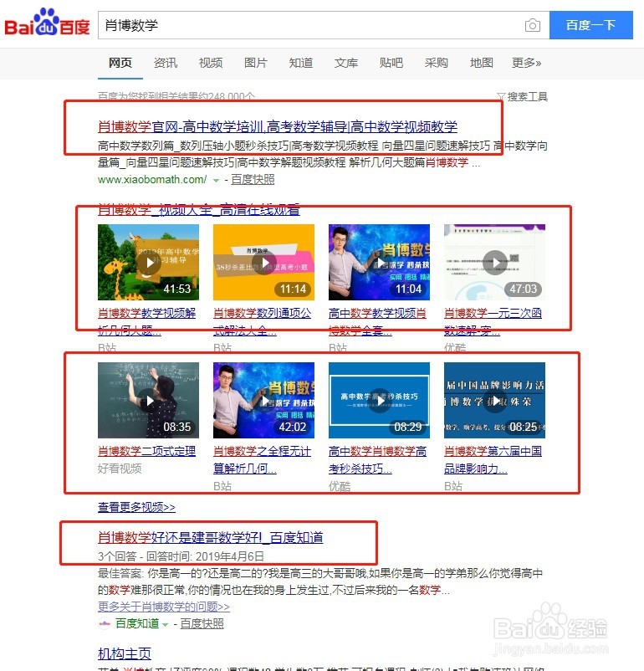Open 百度快照 for 百度知道 result
The height and width of the screenshot is (671, 644).
click(x=202, y=623)
